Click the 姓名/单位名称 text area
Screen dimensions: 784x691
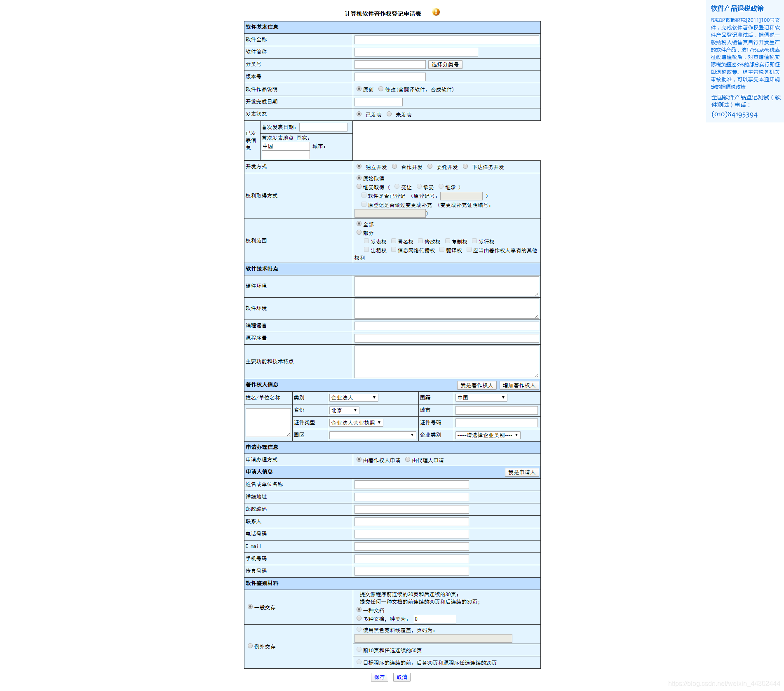click(268, 423)
